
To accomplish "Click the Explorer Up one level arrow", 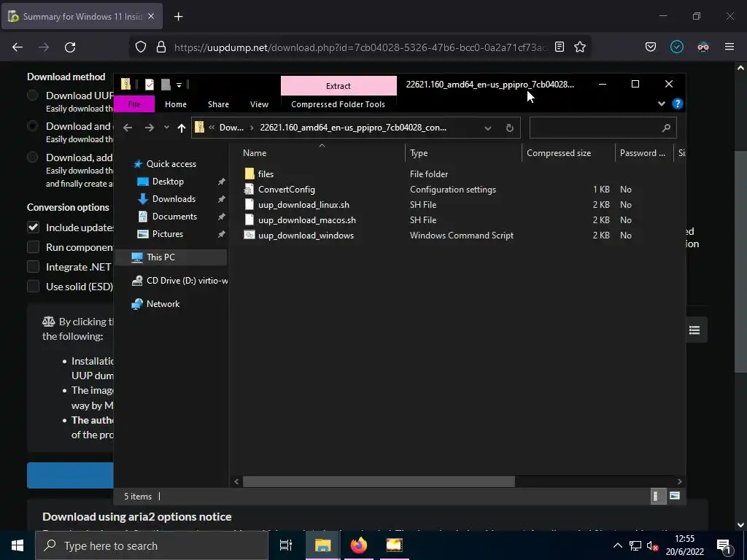I will click(181, 128).
